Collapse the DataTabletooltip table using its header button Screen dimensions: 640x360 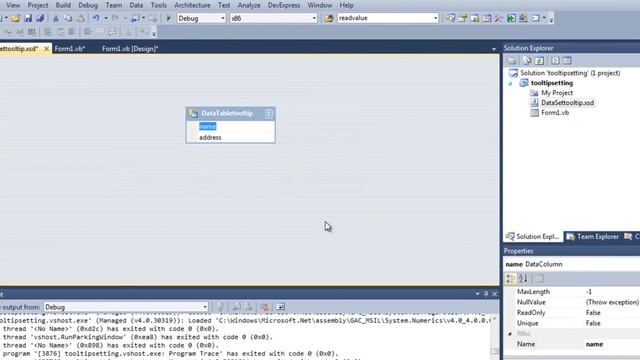(269, 113)
